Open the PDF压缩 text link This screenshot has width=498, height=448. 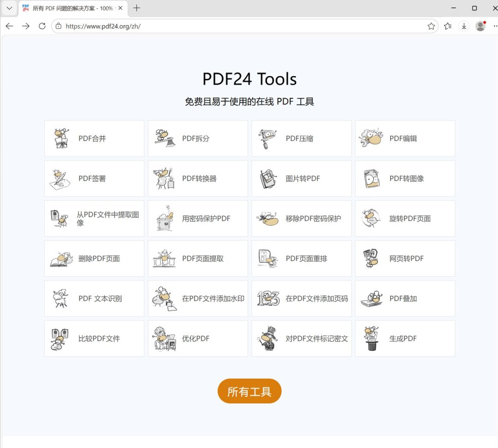300,138
